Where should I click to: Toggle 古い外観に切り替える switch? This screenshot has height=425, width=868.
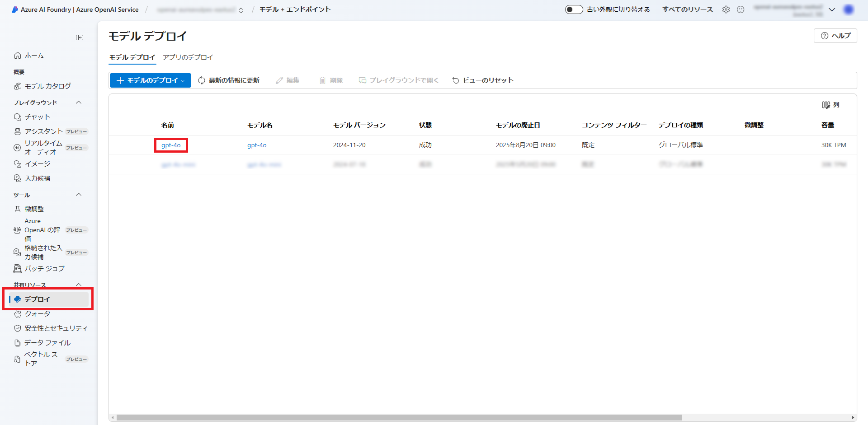[x=573, y=9]
